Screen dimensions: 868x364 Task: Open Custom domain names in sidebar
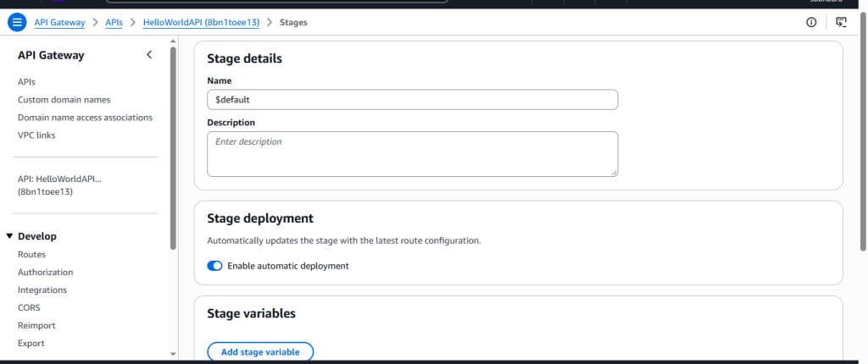point(64,100)
